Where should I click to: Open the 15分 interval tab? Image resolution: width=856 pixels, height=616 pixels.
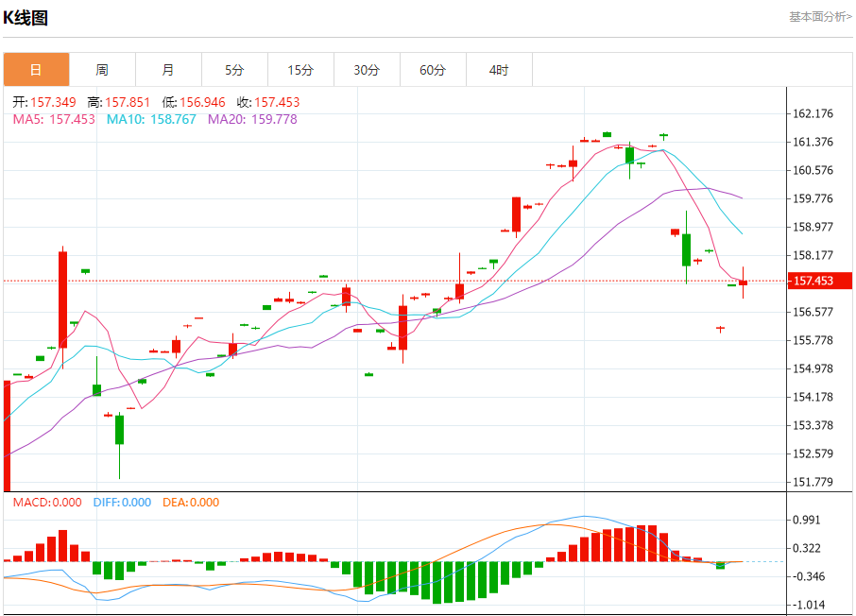300,70
